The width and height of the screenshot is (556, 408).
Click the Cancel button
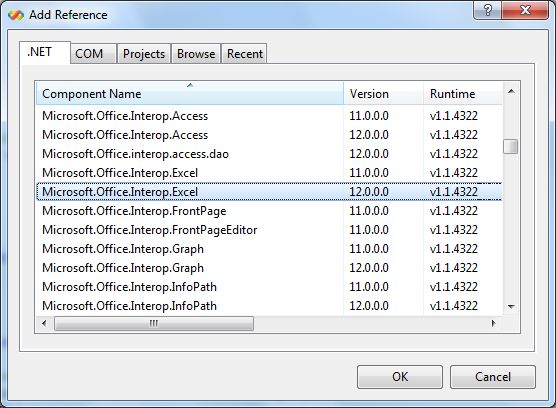click(493, 377)
